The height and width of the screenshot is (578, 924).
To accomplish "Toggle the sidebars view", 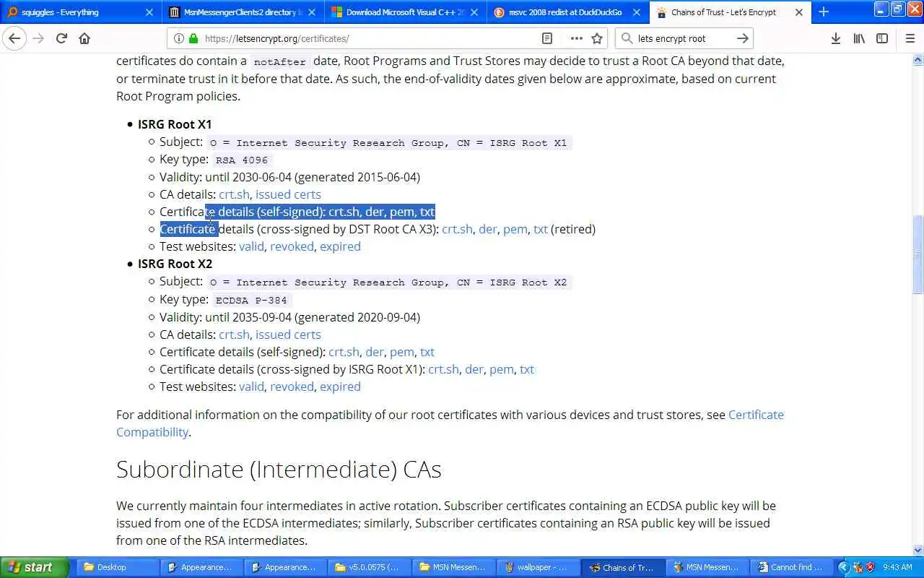I will (x=882, y=38).
